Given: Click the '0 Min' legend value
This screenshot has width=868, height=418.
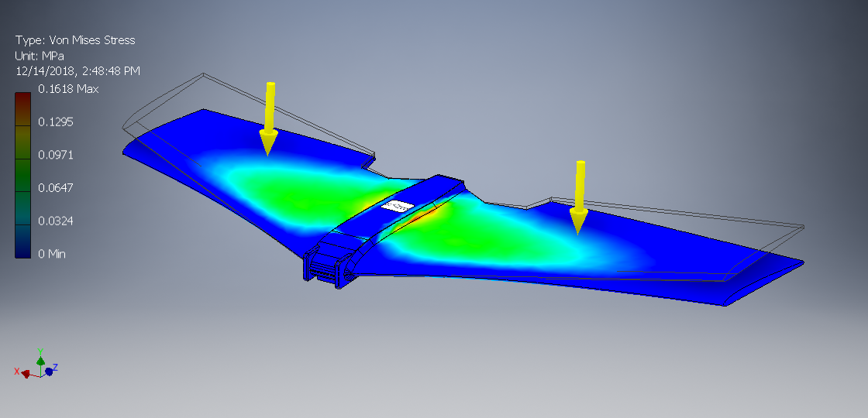Looking at the screenshot, I should [51, 255].
